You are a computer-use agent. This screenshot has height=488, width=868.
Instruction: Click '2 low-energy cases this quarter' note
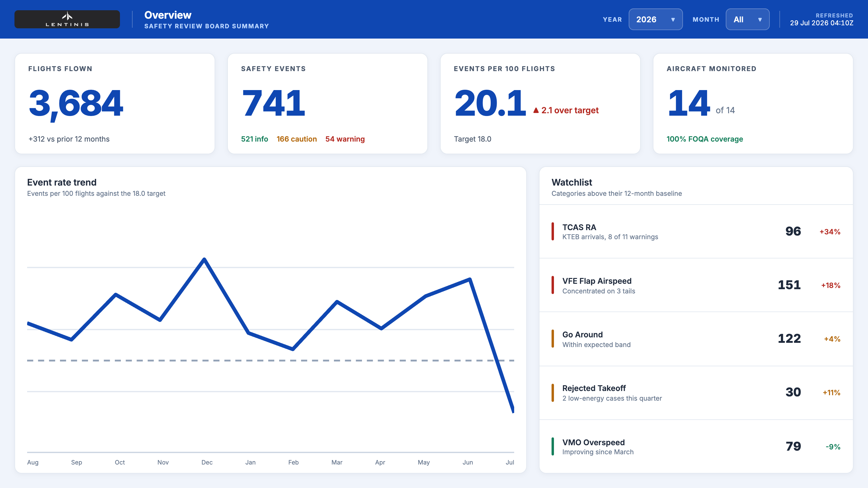click(x=612, y=399)
